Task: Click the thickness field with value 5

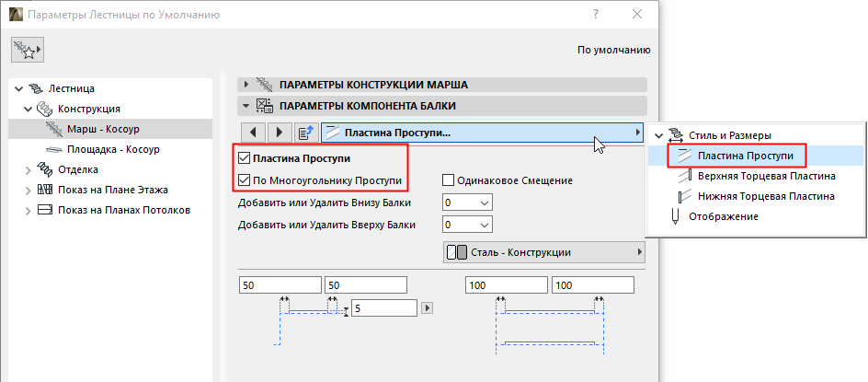Action: 384,307
